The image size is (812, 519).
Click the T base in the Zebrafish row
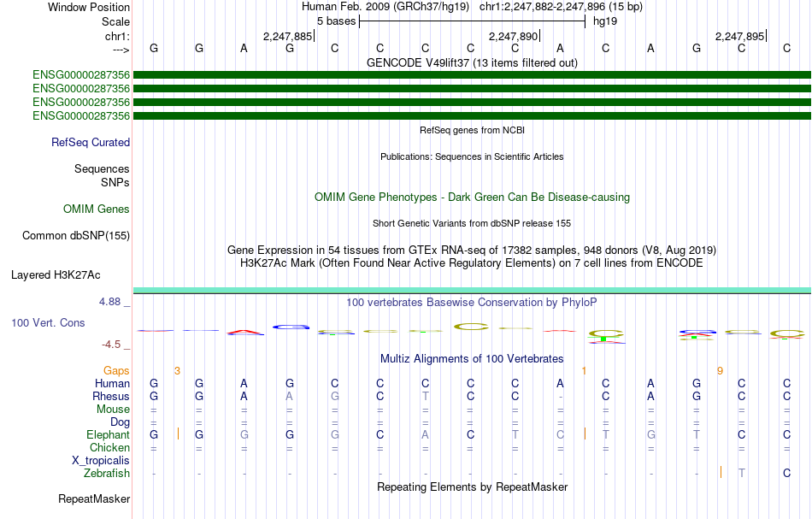[x=742, y=473]
